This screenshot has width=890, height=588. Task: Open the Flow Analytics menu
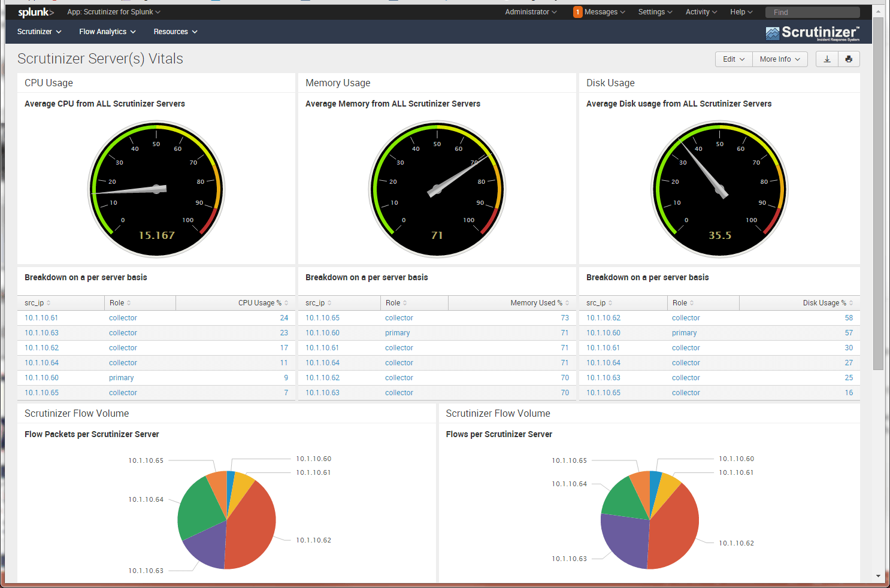pyautogui.click(x=108, y=32)
